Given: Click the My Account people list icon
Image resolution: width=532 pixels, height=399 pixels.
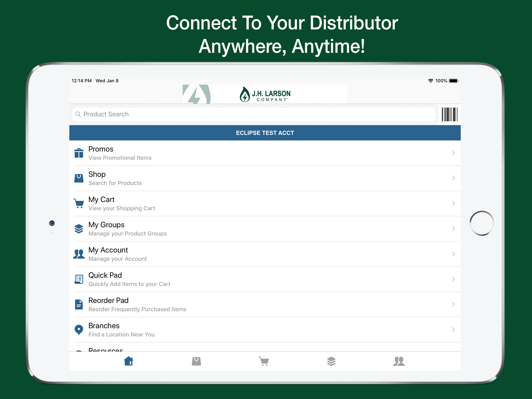Looking at the screenshot, I should 79,254.
